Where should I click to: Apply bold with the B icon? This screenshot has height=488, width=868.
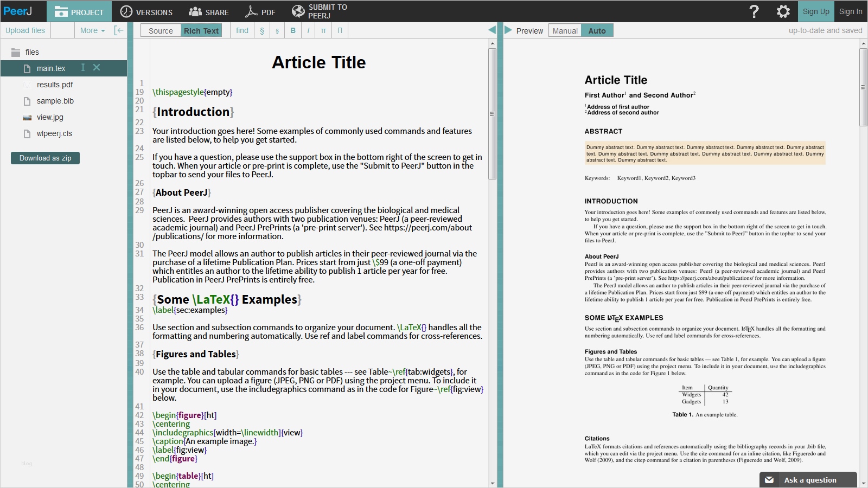[x=293, y=30]
